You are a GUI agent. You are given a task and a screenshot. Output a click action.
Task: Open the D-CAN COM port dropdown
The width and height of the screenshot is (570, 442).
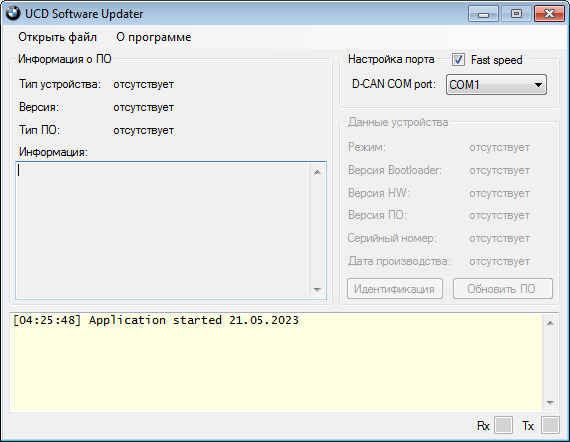(496, 85)
